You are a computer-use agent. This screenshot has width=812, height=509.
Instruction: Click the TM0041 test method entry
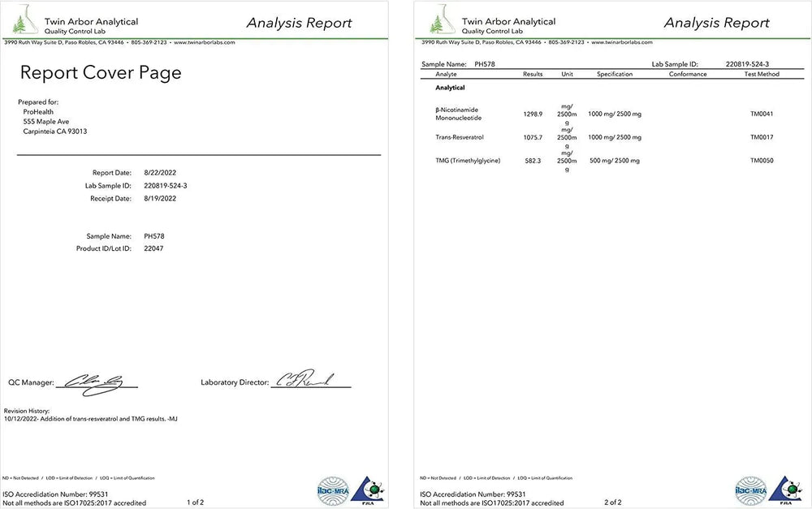tap(761, 114)
